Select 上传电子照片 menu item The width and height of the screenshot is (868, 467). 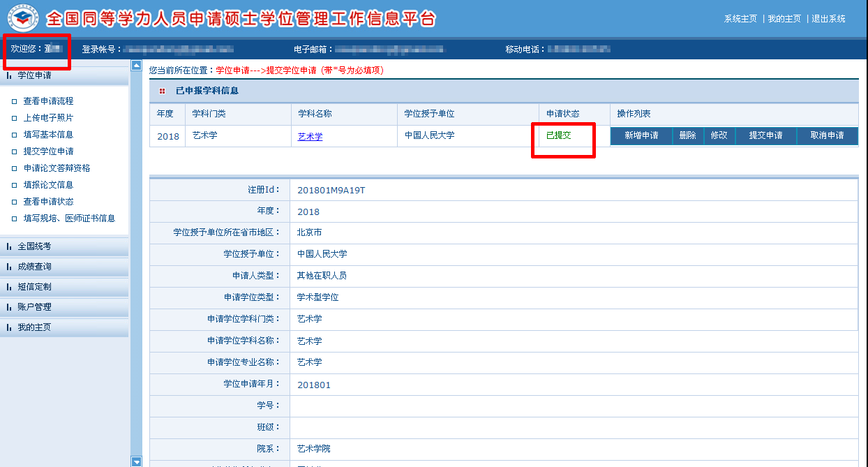48,118
